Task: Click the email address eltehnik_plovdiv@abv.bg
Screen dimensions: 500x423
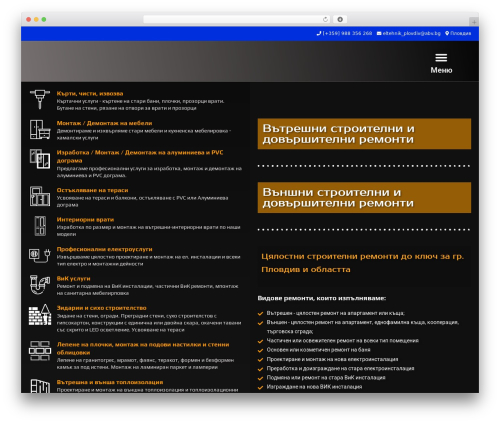Action: 412,33
